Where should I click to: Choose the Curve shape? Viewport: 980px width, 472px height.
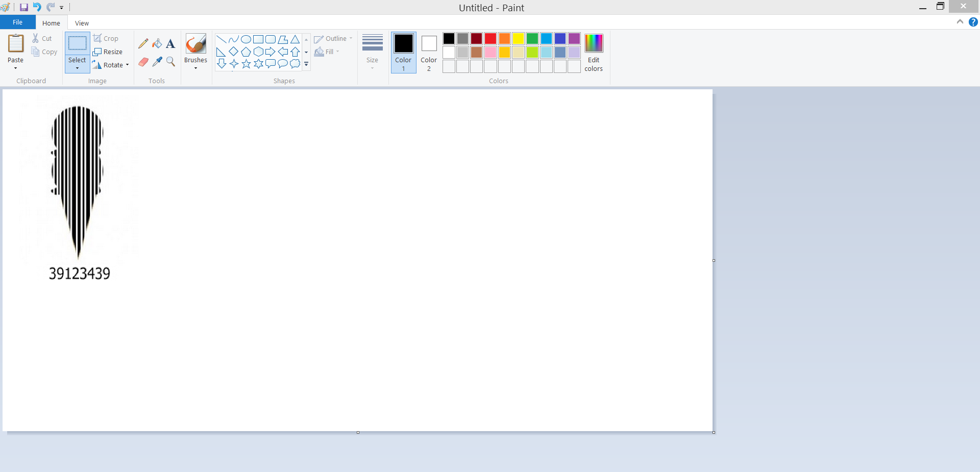[x=233, y=39]
